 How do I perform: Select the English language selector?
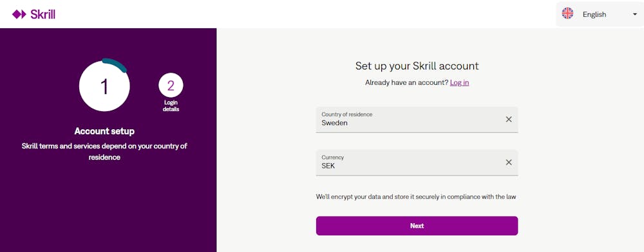pyautogui.click(x=600, y=14)
